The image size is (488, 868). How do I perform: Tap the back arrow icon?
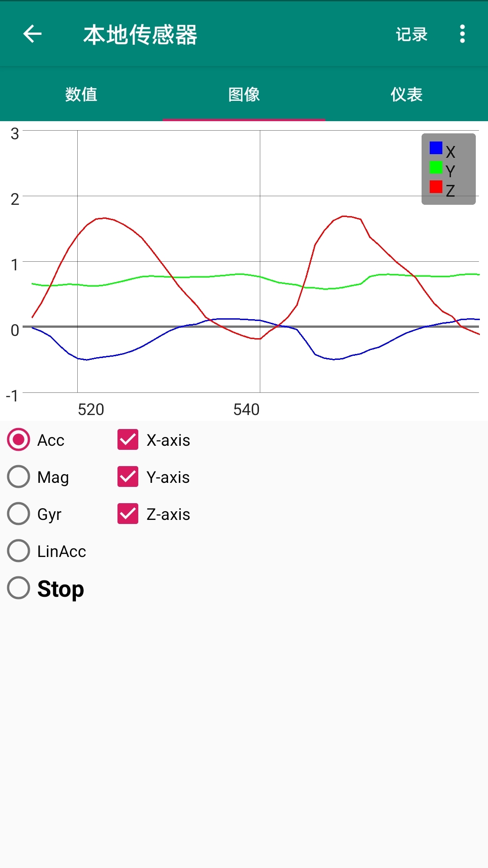tap(33, 34)
